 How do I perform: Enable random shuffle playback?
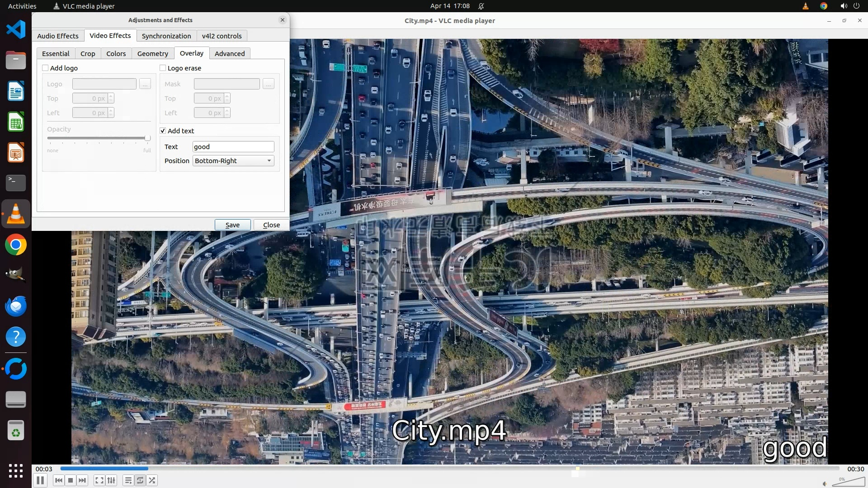pyautogui.click(x=152, y=480)
